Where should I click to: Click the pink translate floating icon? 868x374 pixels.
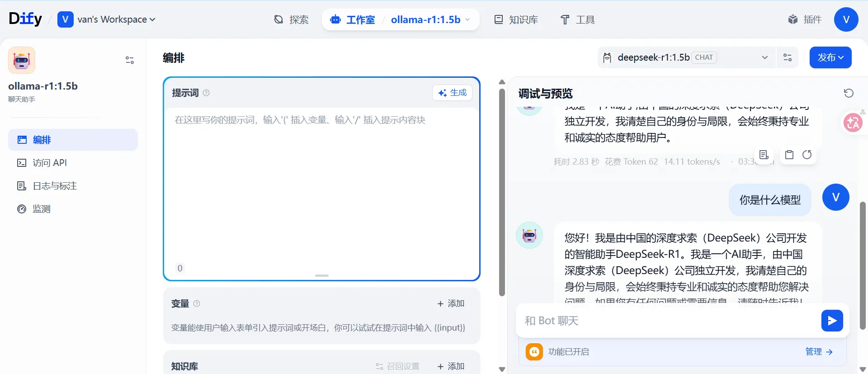[x=853, y=123]
